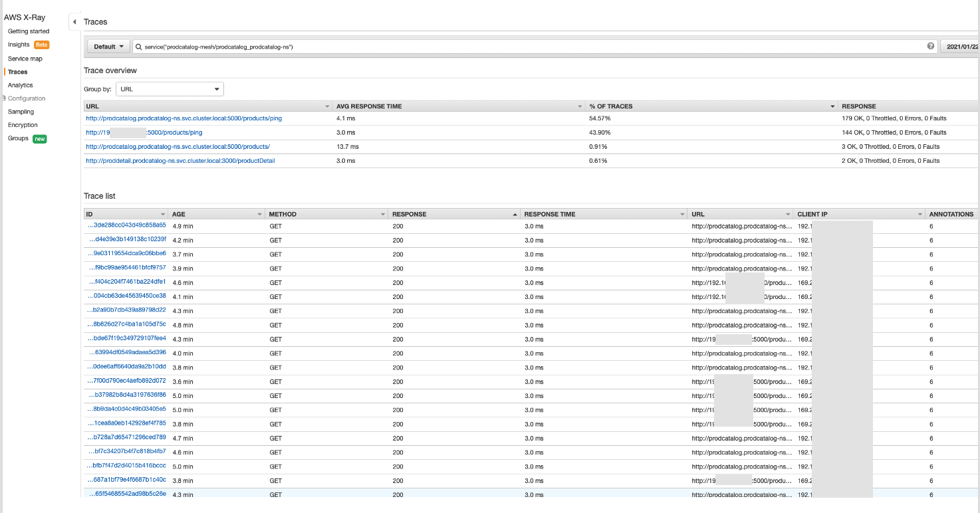Sort by RESPONSE column arrow in trace list

click(x=515, y=214)
